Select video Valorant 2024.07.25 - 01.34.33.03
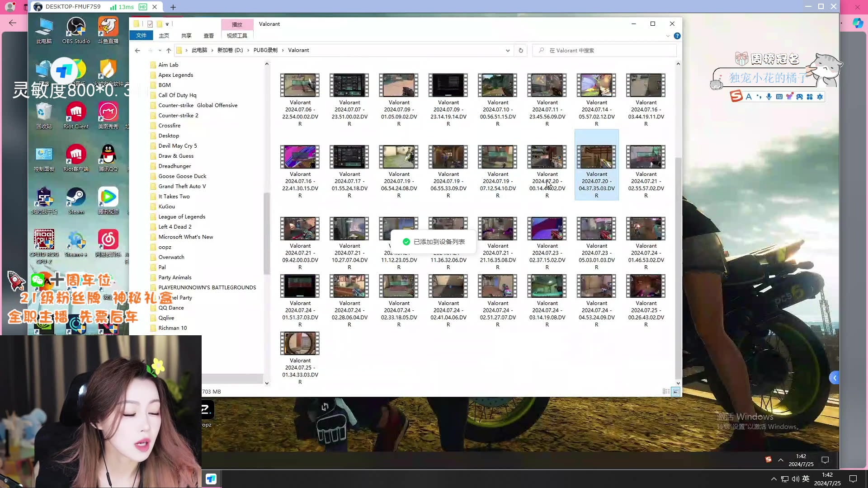This screenshot has height=488, width=868. pos(300,358)
